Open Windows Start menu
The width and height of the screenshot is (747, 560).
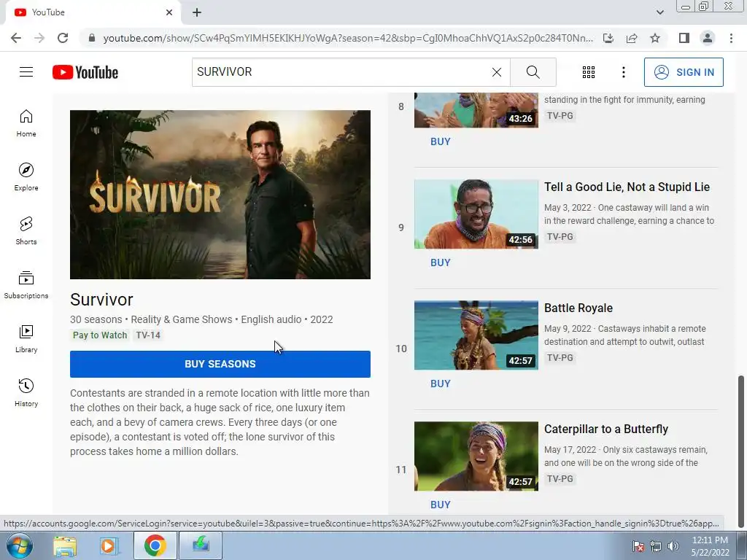coord(20,545)
